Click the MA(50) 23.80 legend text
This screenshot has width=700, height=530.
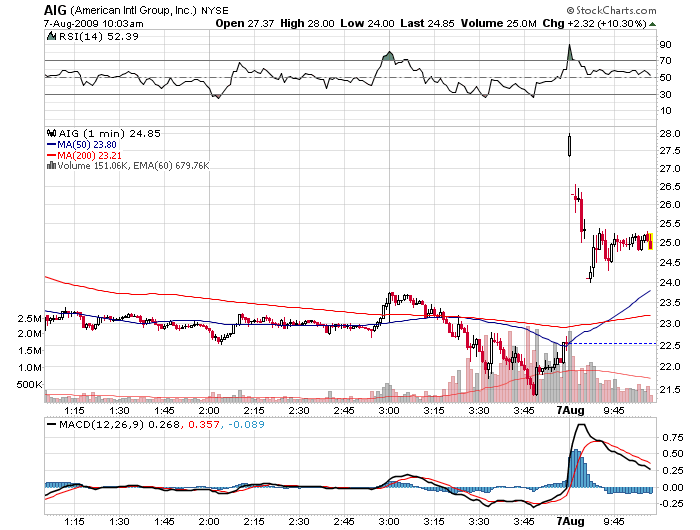tap(87, 145)
